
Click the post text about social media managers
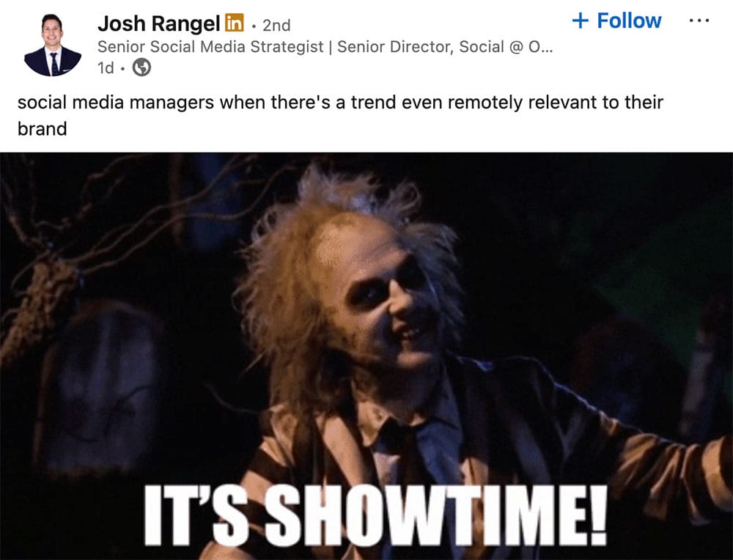(340, 116)
